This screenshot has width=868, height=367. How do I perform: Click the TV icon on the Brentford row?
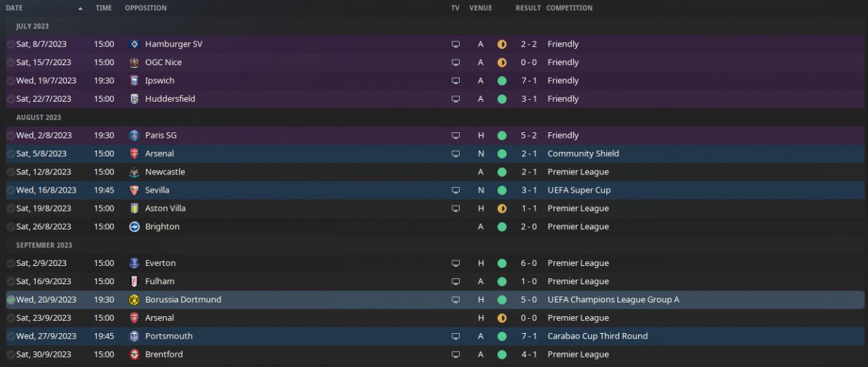(456, 355)
